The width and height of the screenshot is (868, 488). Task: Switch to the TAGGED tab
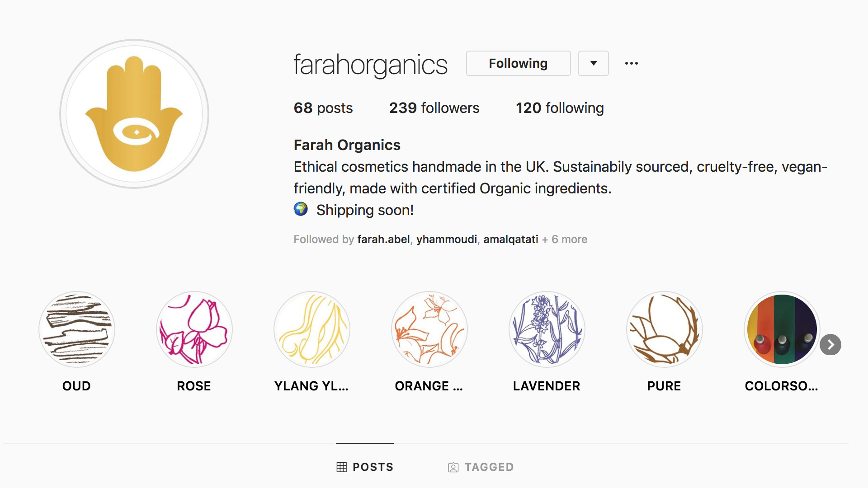pyautogui.click(x=481, y=467)
